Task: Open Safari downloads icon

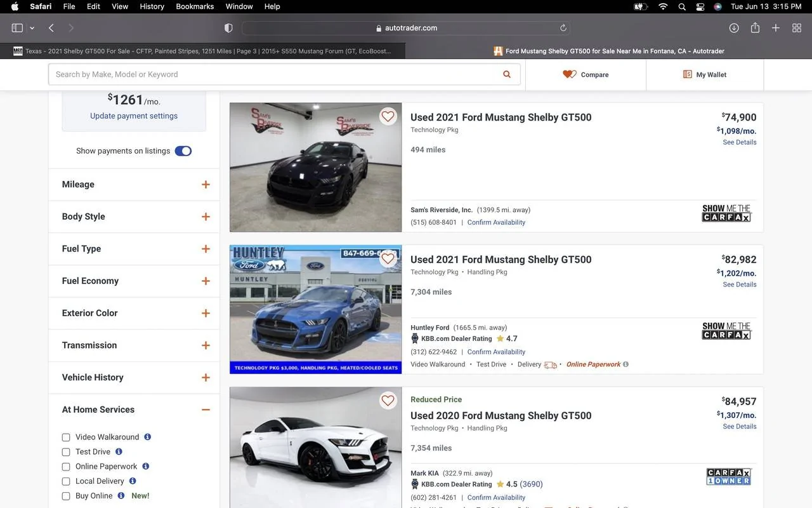Action: click(734, 28)
